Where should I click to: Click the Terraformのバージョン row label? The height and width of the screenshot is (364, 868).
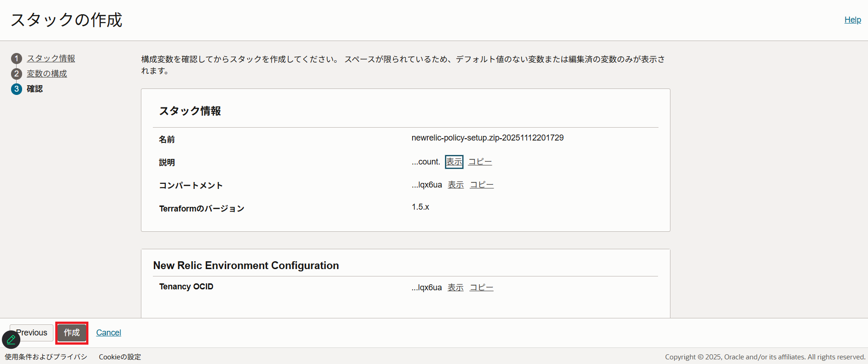tap(202, 208)
